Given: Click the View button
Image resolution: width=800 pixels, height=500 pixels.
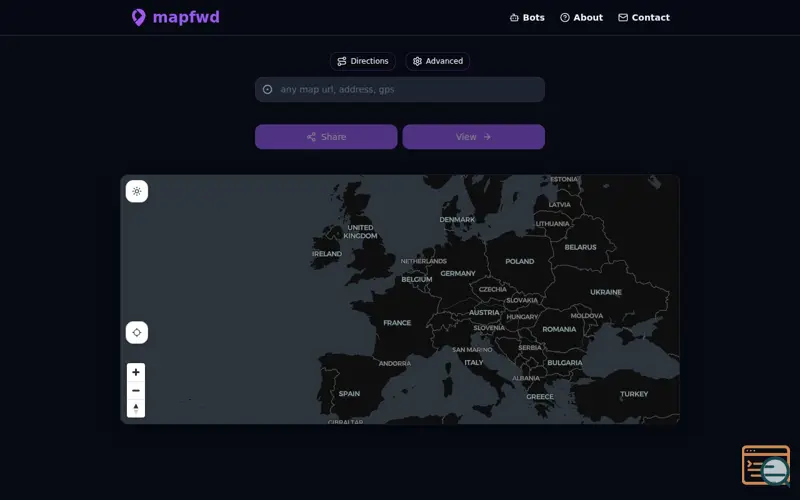Looking at the screenshot, I should pos(473,137).
